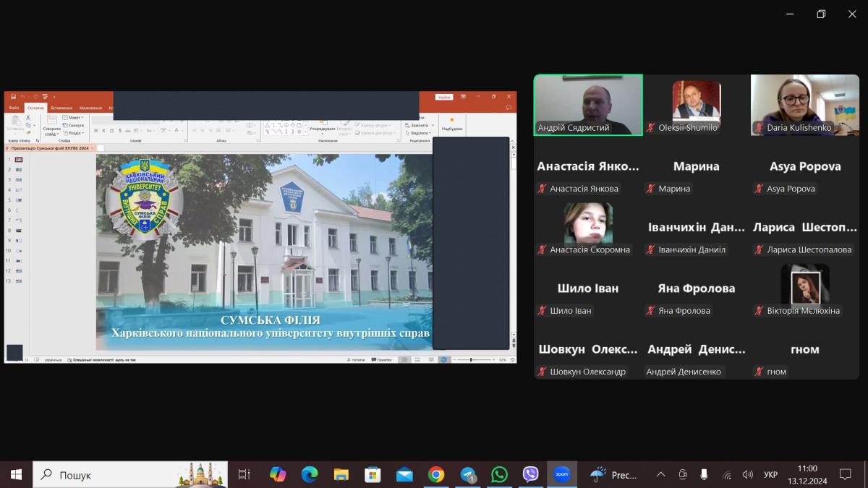Screen dimensions: 868x488
Task: Select slide 5 thumbnail in slide panel
Action: click(x=18, y=200)
